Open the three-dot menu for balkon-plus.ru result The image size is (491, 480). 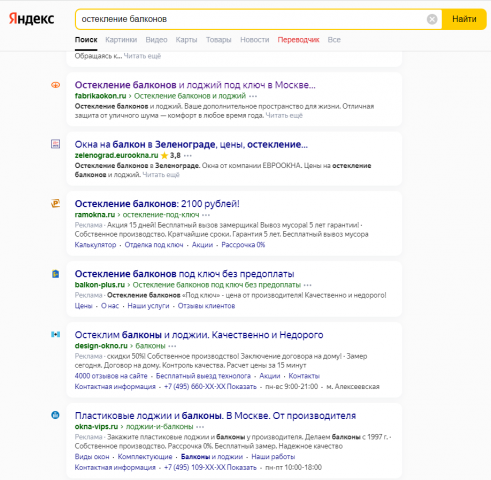click(308, 285)
